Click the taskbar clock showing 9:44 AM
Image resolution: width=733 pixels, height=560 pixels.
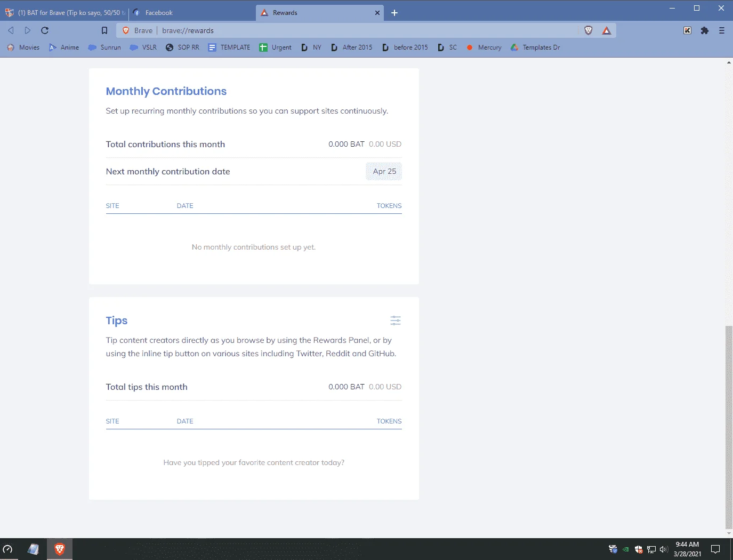687,549
